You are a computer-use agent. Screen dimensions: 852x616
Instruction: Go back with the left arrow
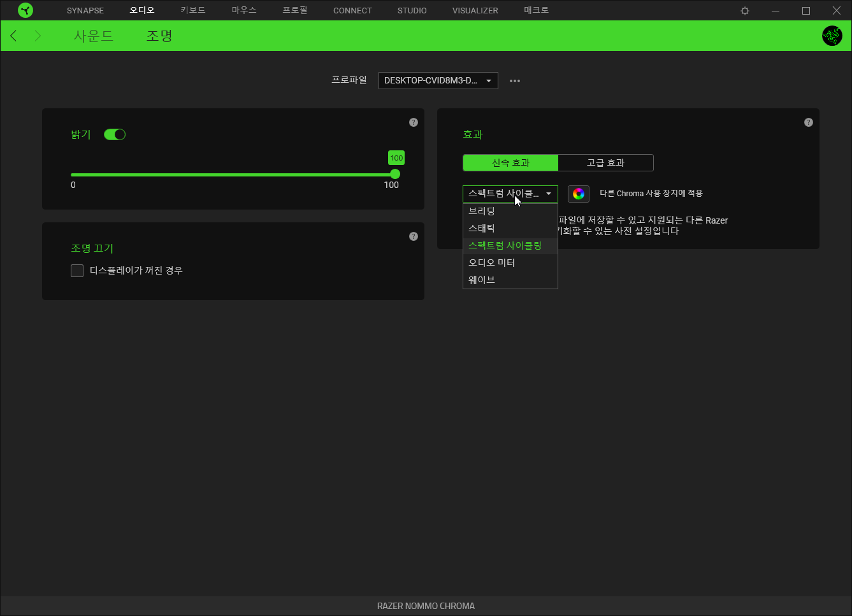(13, 36)
